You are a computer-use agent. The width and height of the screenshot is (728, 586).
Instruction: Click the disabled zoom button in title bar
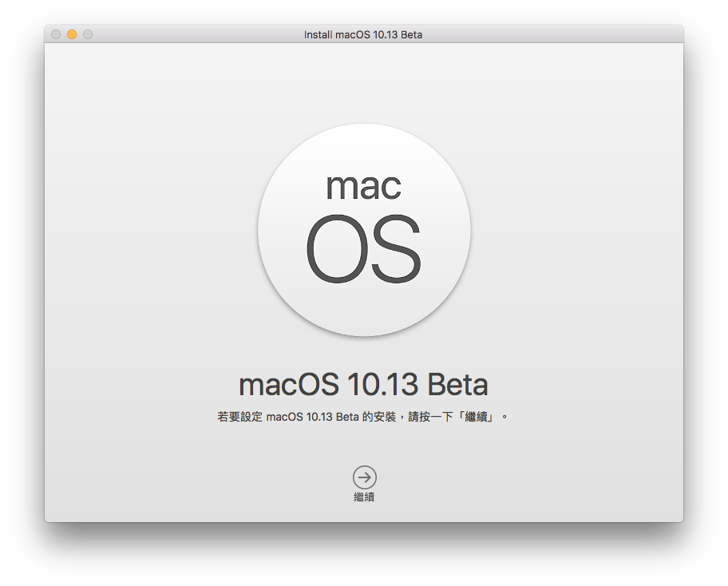(x=88, y=34)
